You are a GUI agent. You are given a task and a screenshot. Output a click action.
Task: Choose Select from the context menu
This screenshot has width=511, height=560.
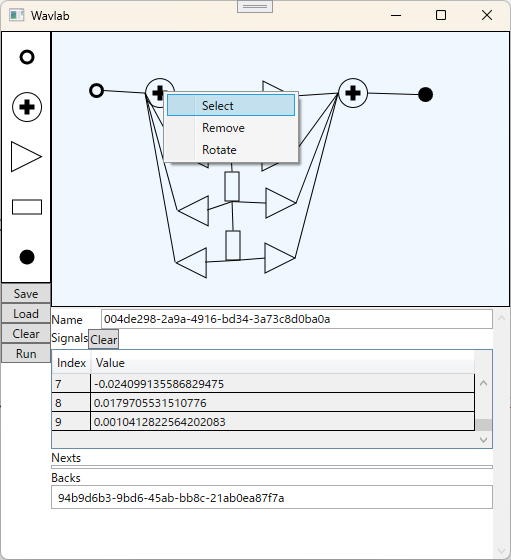coord(231,105)
